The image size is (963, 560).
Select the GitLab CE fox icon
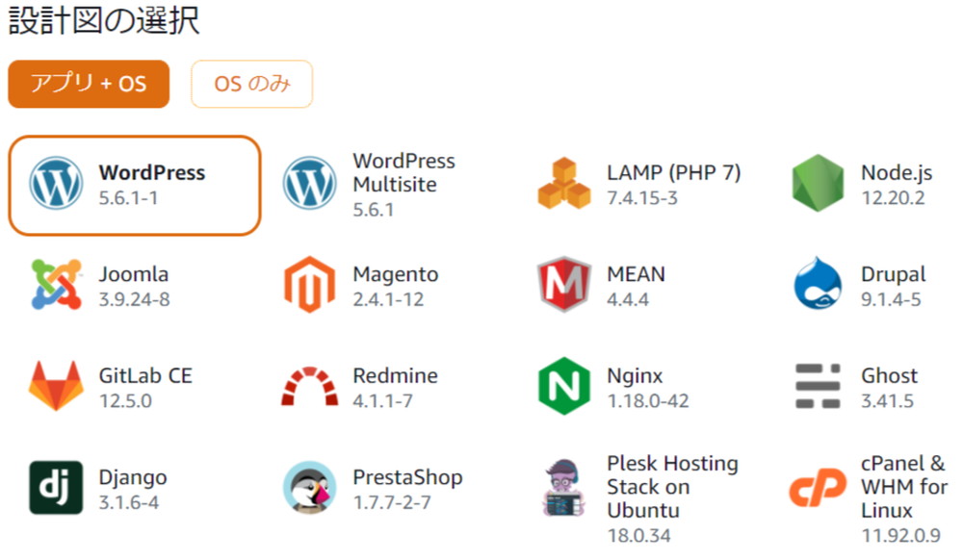[56, 386]
